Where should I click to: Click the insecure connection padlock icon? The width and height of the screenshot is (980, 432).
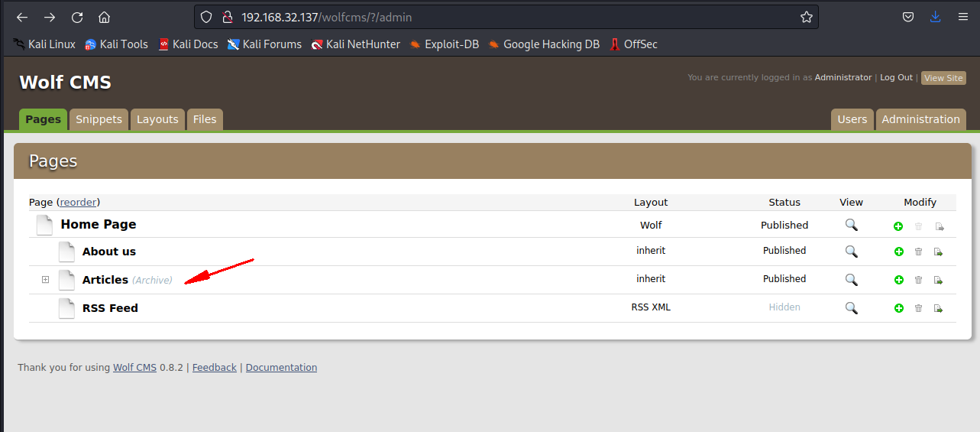[x=226, y=17]
